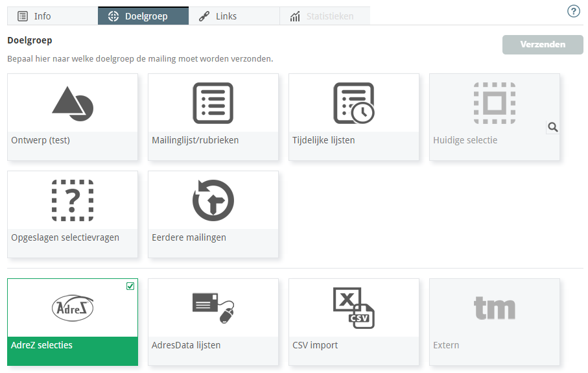This screenshot has width=588, height=373.
Task: Click the AdreZ logo thumbnail
Action: pyautogui.click(x=73, y=308)
